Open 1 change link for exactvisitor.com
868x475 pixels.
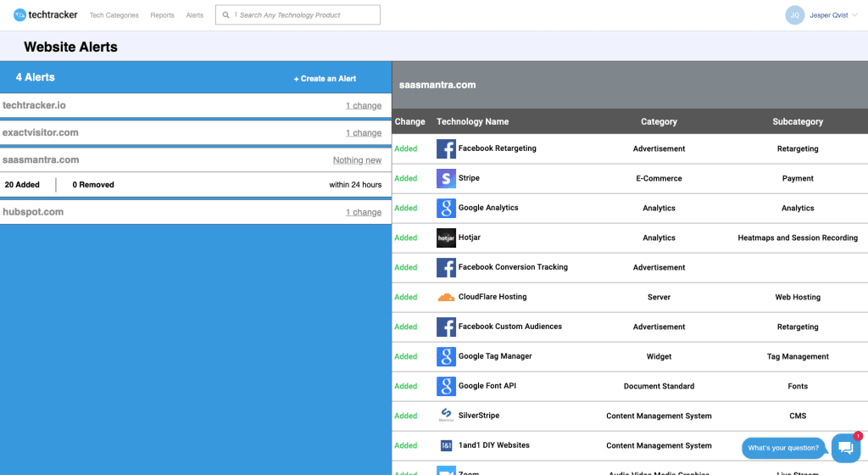pos(364,133)
